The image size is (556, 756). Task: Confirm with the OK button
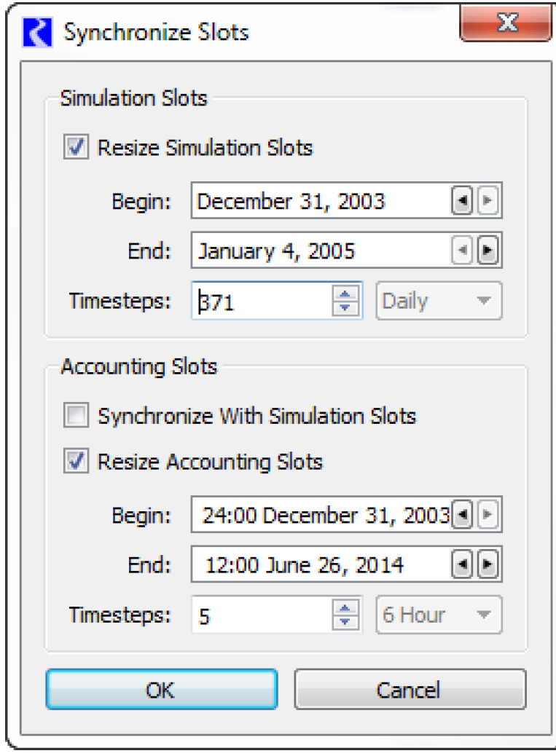click(161, 689)
